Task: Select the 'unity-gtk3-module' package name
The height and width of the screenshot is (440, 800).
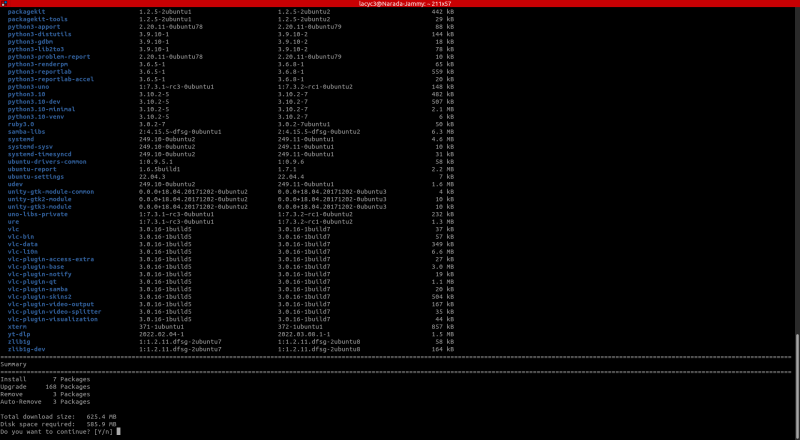Action: pos(40,207)
